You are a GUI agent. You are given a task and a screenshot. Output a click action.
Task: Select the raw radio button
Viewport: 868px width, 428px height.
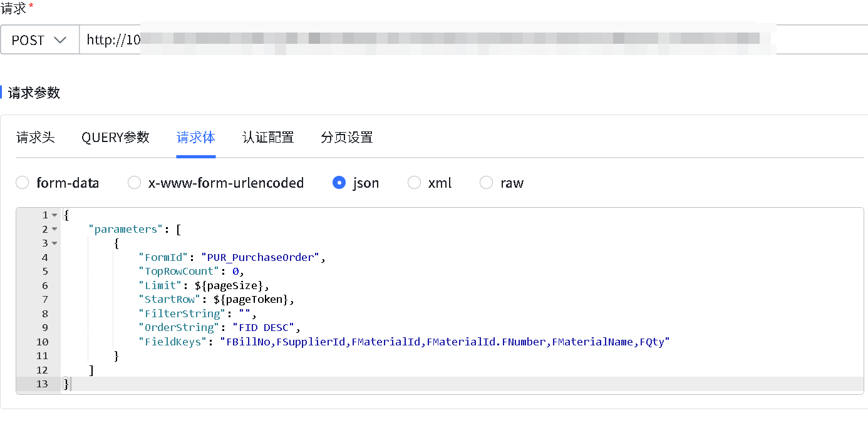tap(486, 183)
